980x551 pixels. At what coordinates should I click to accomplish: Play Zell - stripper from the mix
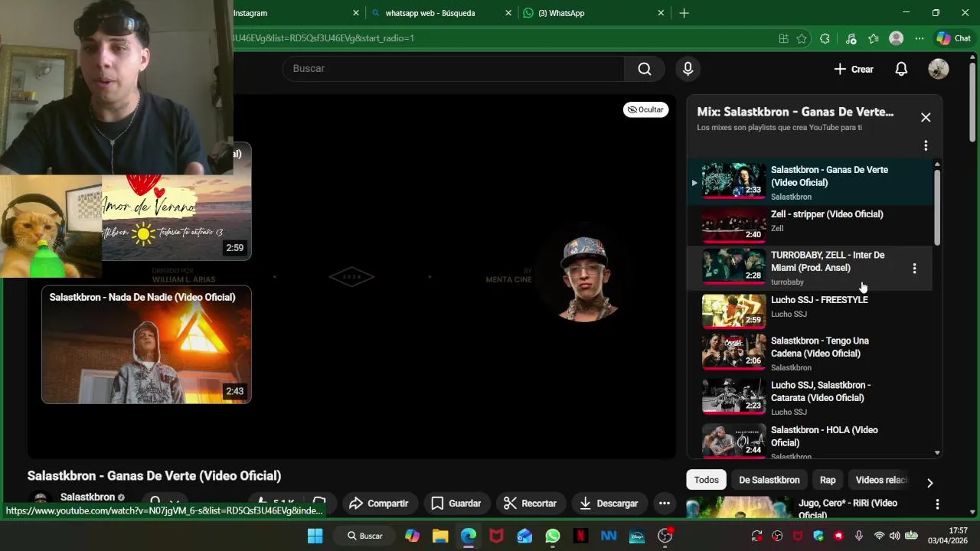pos(812,224)
